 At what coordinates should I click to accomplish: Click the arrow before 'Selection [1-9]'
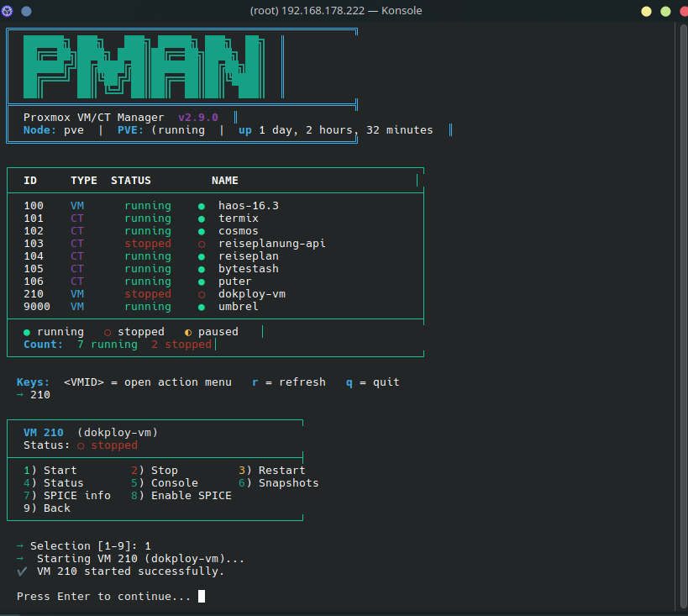tap(20, 545)
